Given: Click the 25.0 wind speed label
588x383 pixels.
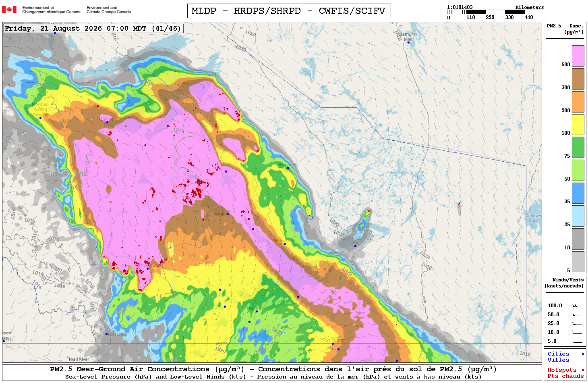Looking at the screenshot, I should point(553,323).
